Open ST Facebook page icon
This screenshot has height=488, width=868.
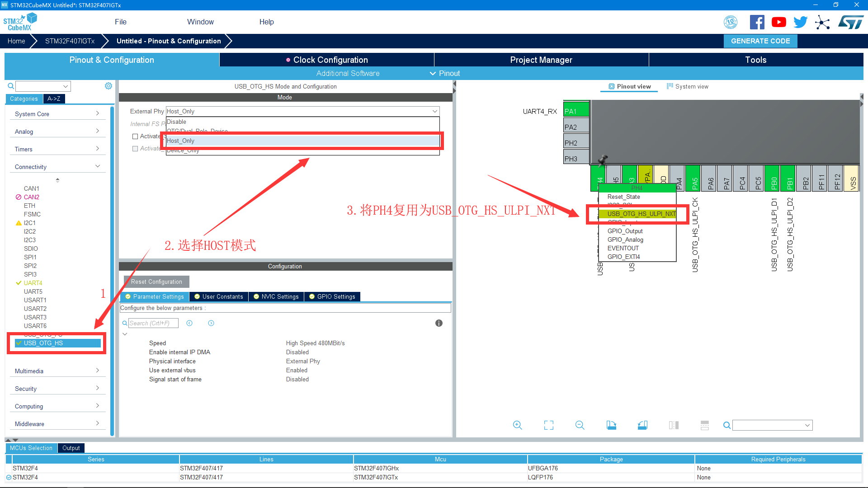click(x=757, y=22)
